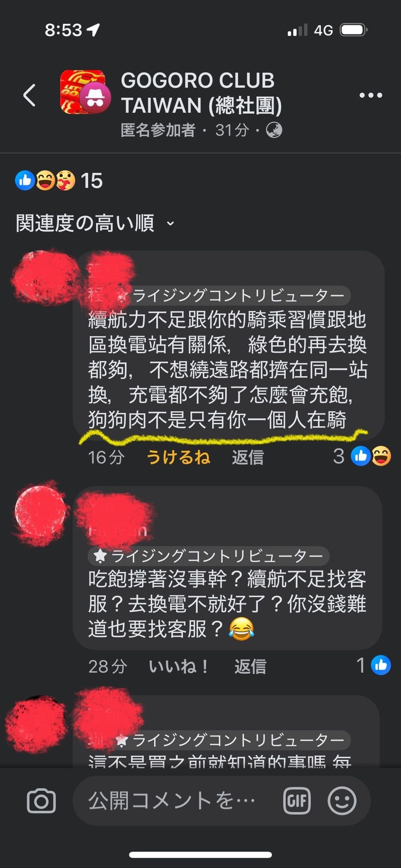
Task: Open the camera icon to attach photo
Action: [x=41, y=801]
